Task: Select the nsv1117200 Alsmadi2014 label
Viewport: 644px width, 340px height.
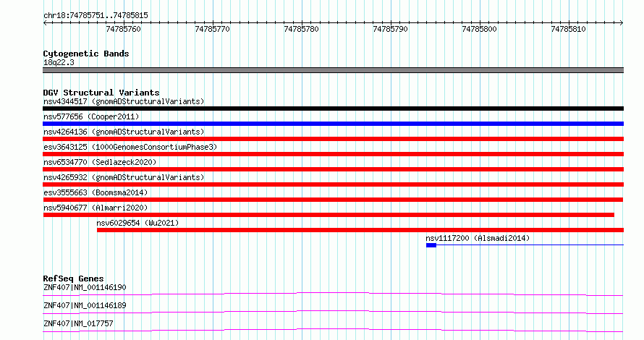Action: tap(478, 238)
